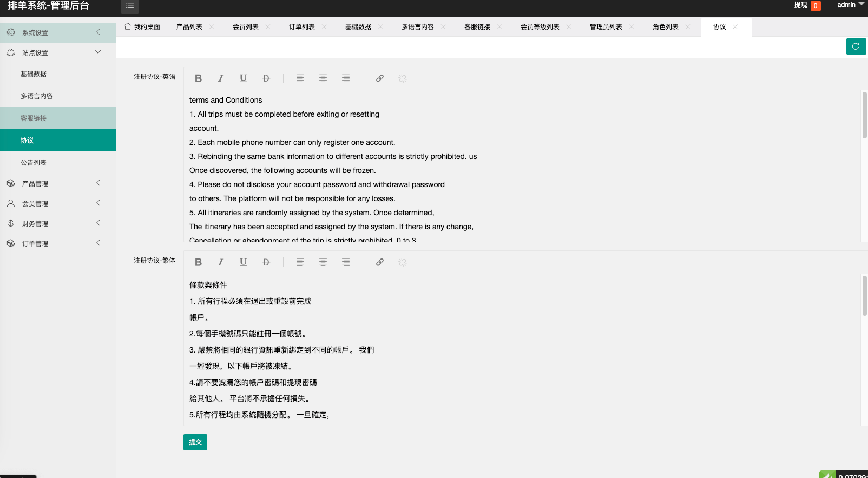The height and width of the screenshot is (478, 868).
Task: Switch to the 会员列表 tab
Action: tap(245, 27)
